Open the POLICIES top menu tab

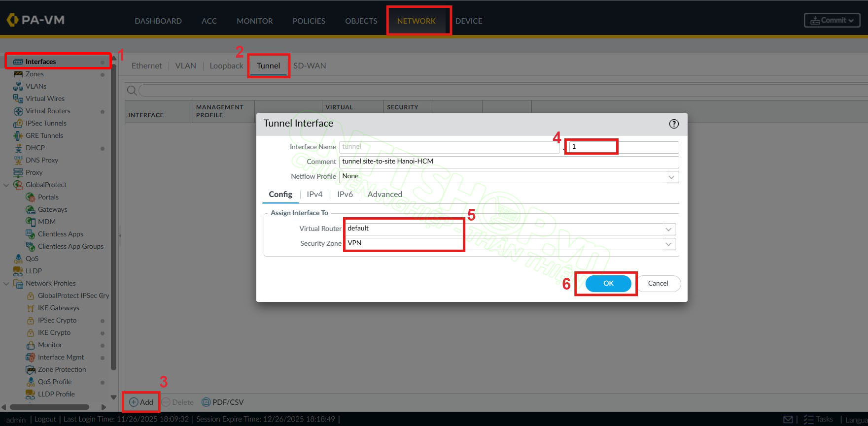309,21
